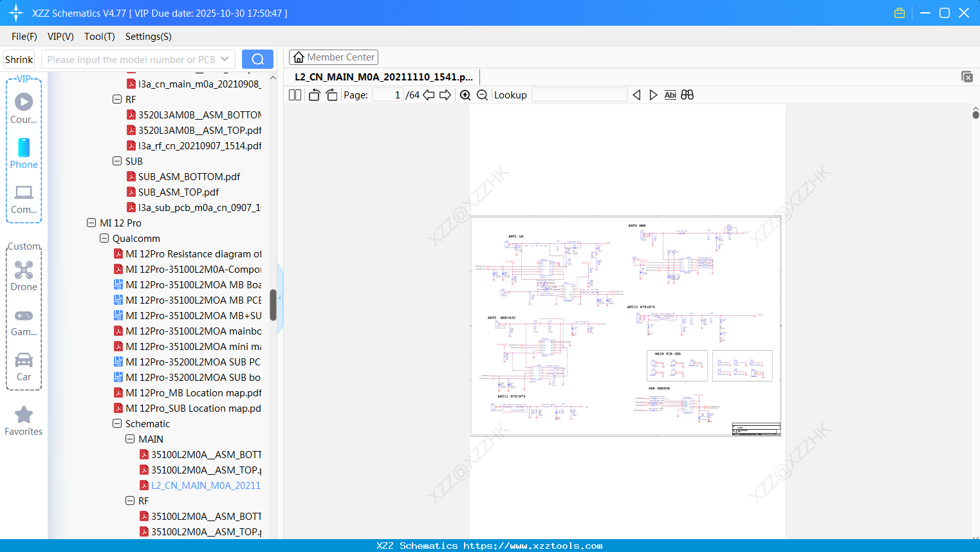Toggle split page view icon
The height and width of the screenshot is (552, 980).
tap(295, 95)
